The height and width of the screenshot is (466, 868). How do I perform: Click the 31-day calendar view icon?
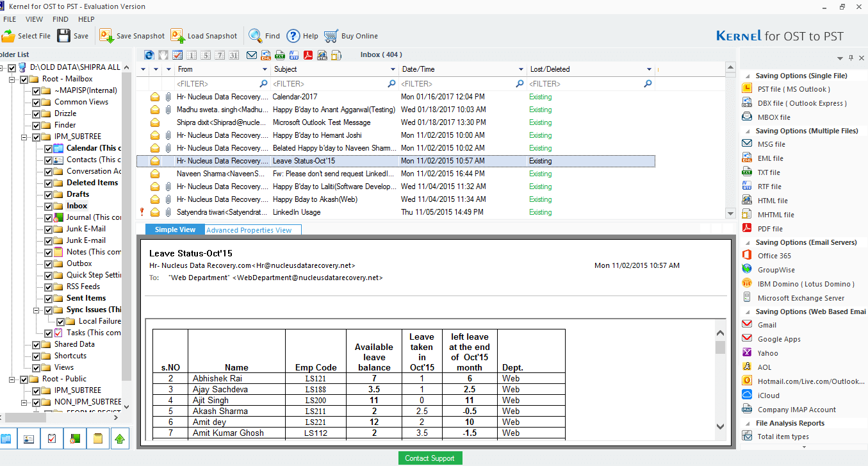(x=234, y=55)
